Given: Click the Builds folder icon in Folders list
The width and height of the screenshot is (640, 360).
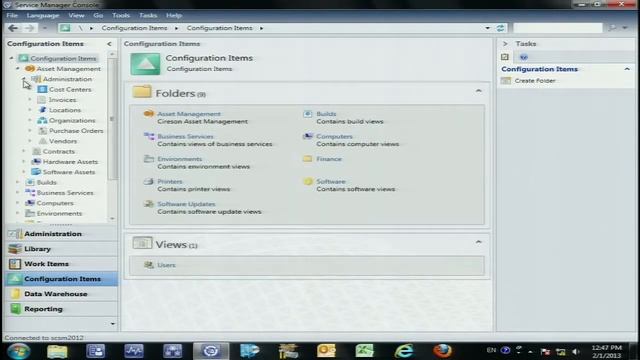Looking at the screenshot, I should click(x=308, y=114).
